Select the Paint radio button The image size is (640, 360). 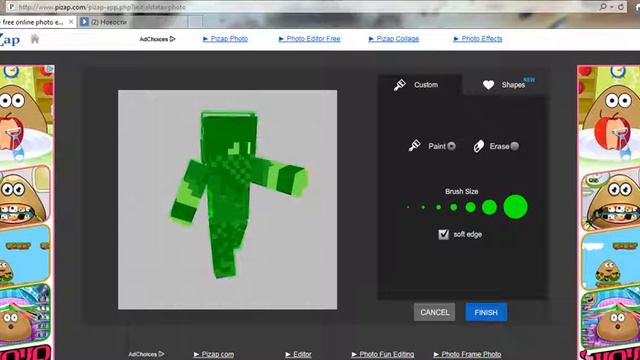point(451,146)
